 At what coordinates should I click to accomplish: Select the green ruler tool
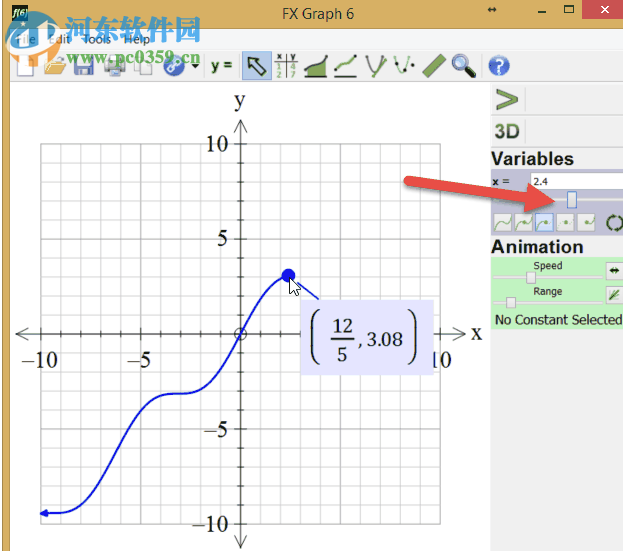coord(434,66)
